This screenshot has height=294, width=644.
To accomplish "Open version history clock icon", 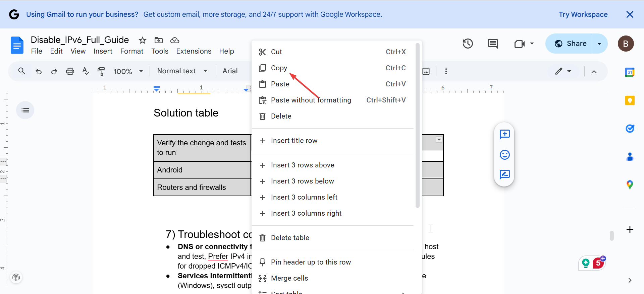I will [x=468, y=44].
